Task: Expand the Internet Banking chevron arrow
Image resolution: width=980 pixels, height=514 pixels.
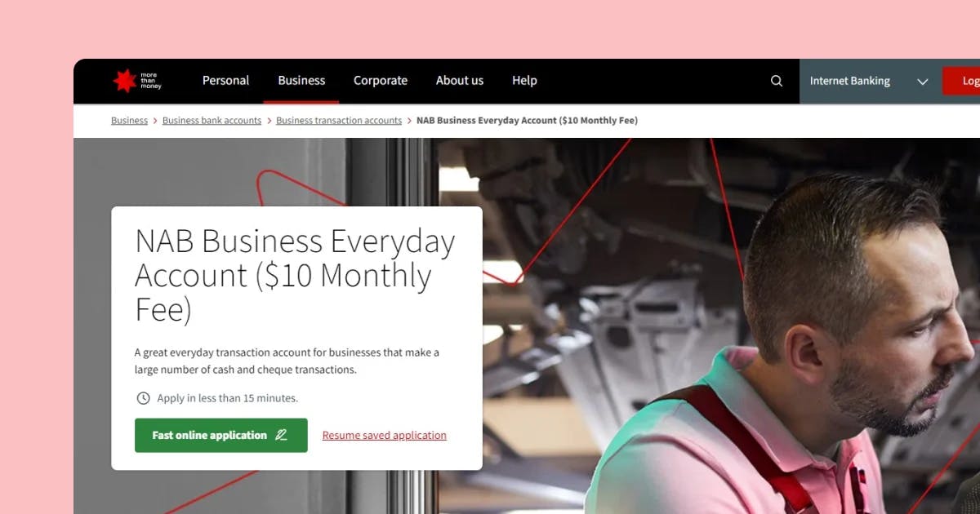Action: coord(923,82)
